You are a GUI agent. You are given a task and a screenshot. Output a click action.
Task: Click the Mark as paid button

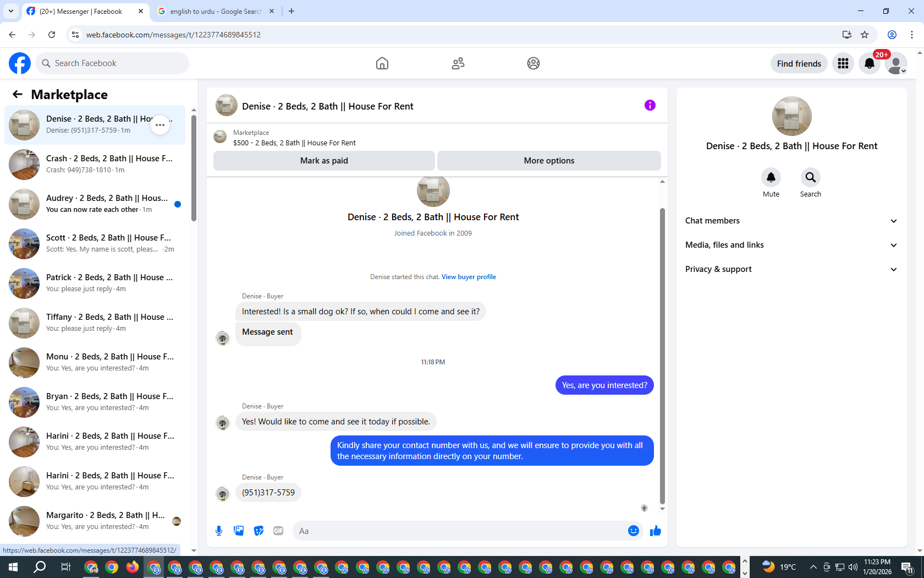(324, 161)
